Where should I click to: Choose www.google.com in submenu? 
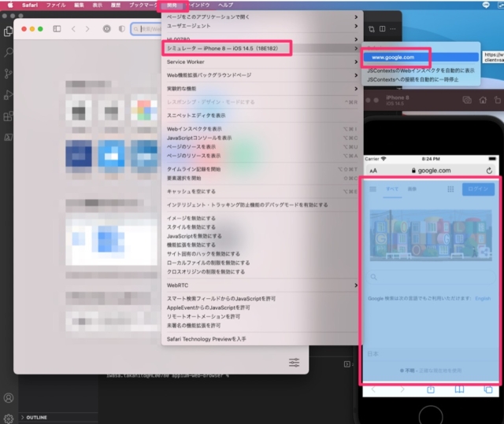click(x=421, y=57)
